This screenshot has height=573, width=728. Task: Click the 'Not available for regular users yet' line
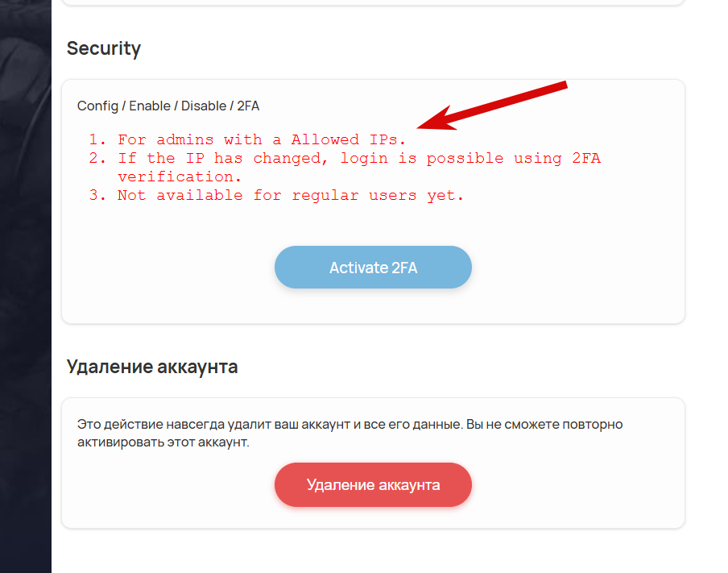(291, 195)
